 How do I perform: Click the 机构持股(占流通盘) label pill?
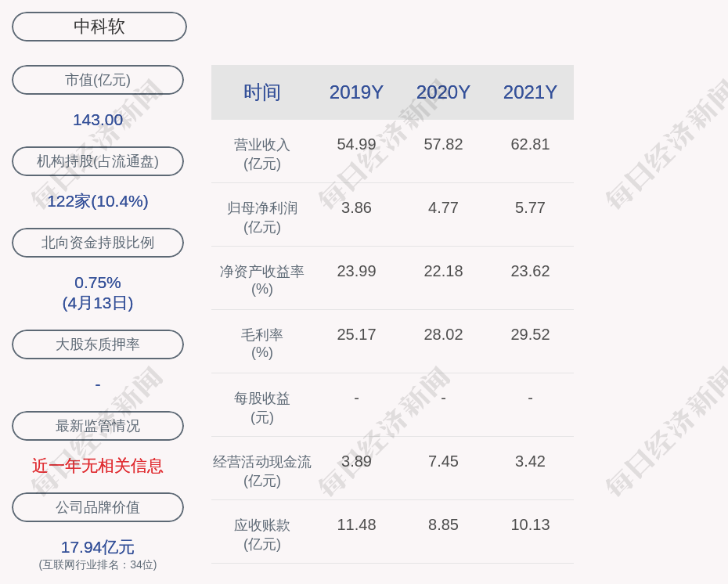[x=98, y=161]
